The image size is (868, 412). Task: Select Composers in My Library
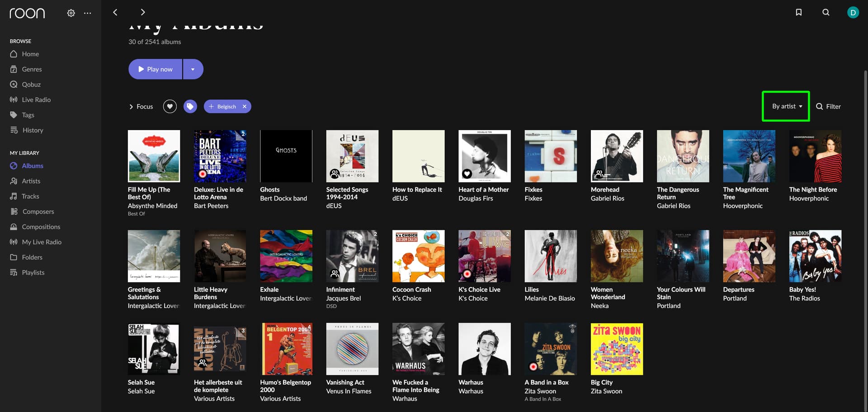[x=38, y=212]
